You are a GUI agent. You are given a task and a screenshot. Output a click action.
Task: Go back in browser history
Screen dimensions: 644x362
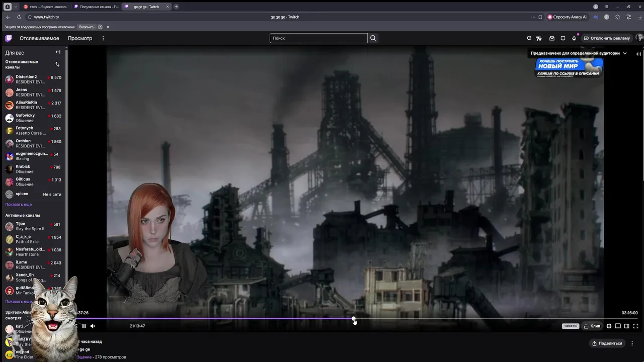click(8, 17)
